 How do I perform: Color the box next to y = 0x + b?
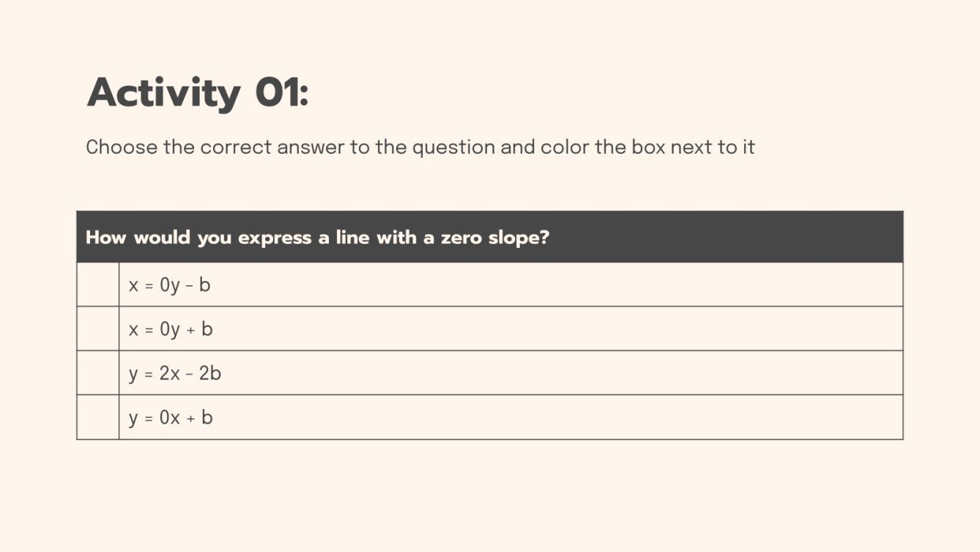pos(97,418)
